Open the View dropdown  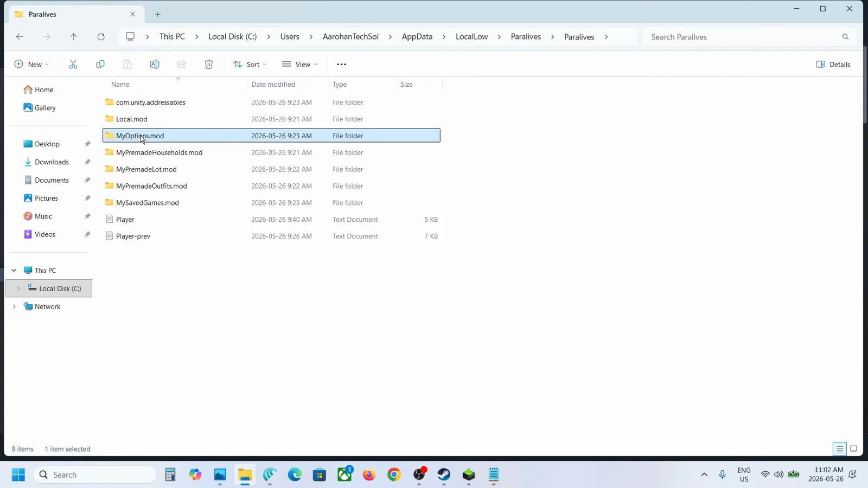(299, 65)
